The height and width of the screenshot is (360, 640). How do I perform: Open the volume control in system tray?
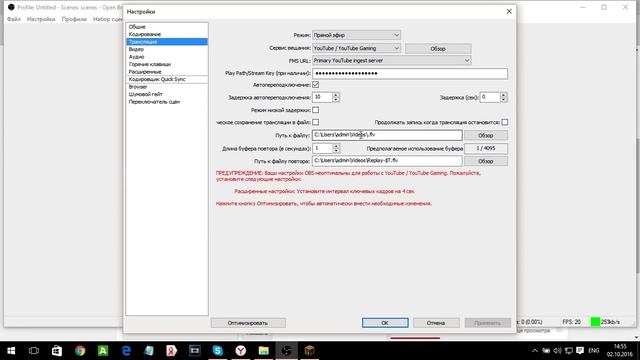pyautogui.click(x=557, y=351)
